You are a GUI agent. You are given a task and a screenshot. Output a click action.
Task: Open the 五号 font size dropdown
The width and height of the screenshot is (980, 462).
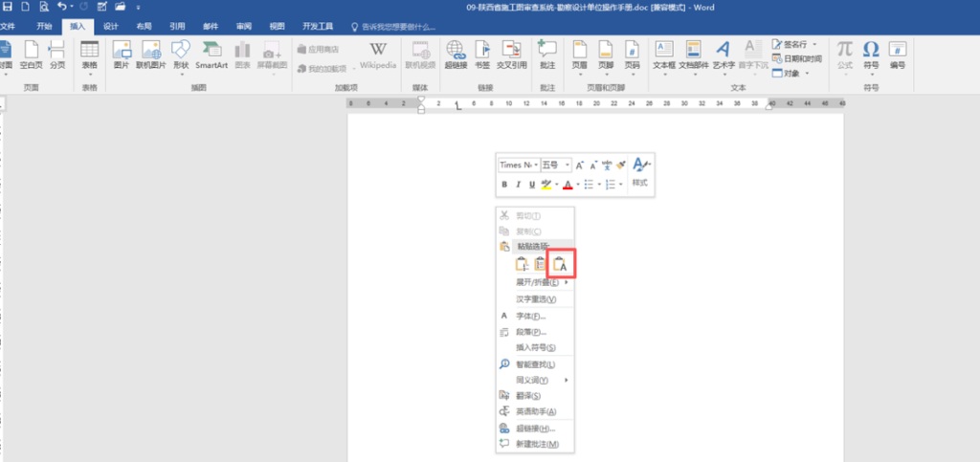click(x=567, y=165)
